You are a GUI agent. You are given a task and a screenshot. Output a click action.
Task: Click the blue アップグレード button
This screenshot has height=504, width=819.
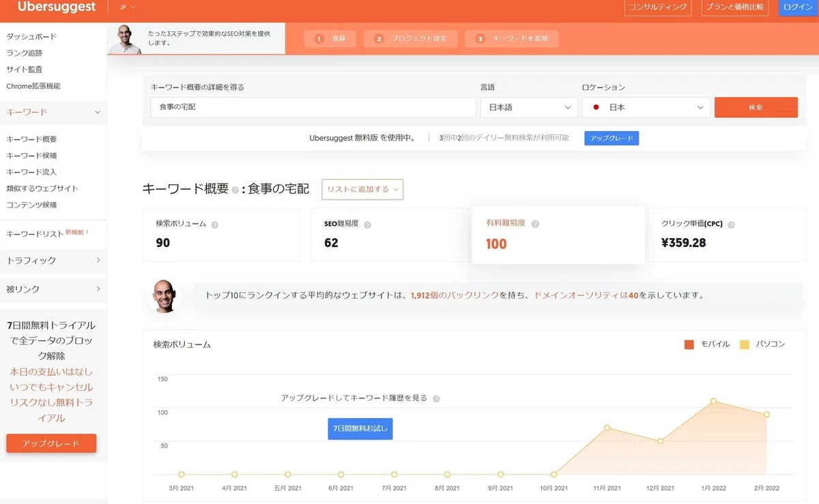coord(612,138)
